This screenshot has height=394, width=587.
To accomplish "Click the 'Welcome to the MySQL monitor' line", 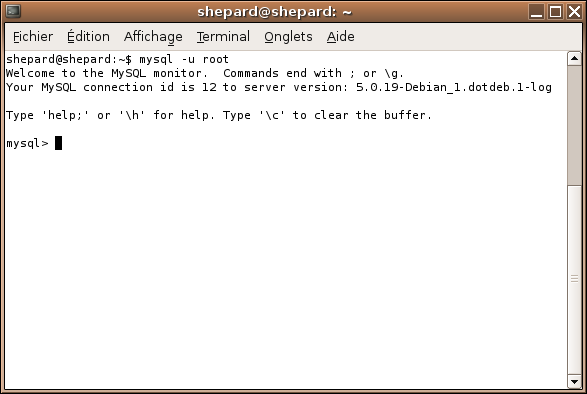I will (107, 73).
